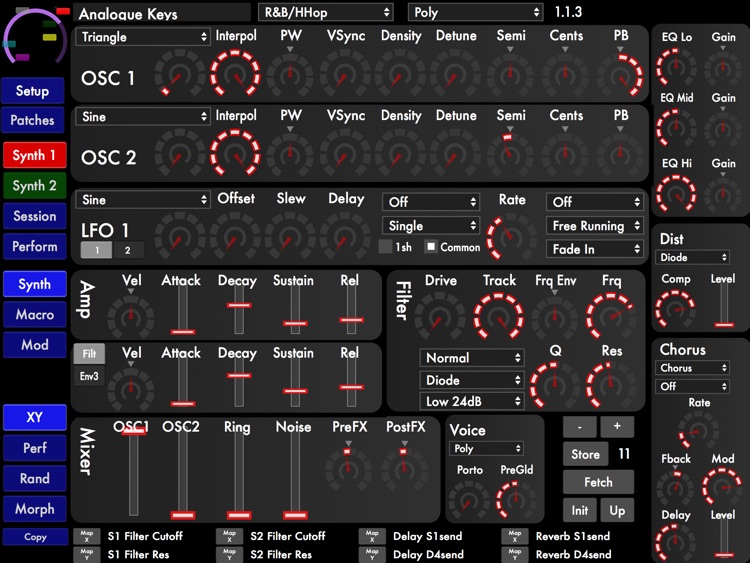The height and width of the screenshot is (563, 750).
Task: Select the Synth 2 tab
Action: coord(34,185)
